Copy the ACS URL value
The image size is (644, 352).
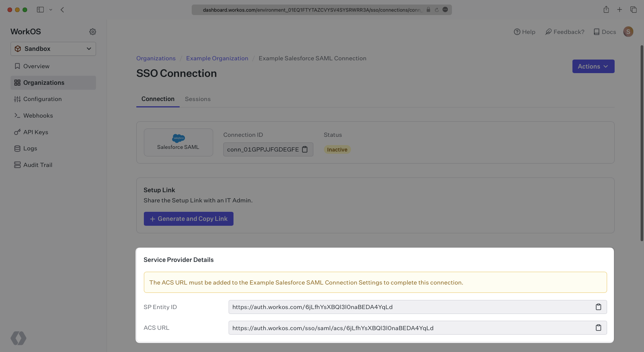pos(598,328)
